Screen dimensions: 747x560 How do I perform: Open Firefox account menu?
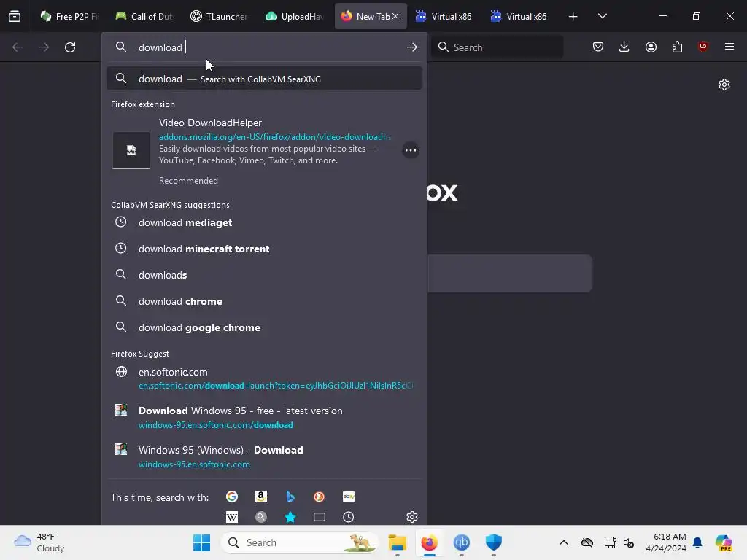coord(651,47)
